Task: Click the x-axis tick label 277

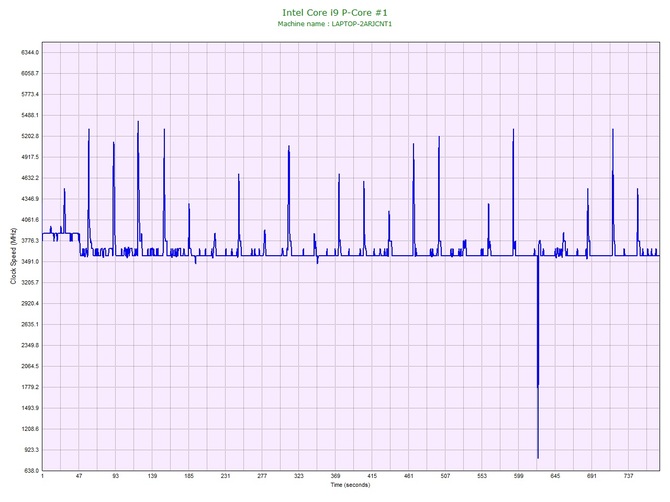Action: 262,476
